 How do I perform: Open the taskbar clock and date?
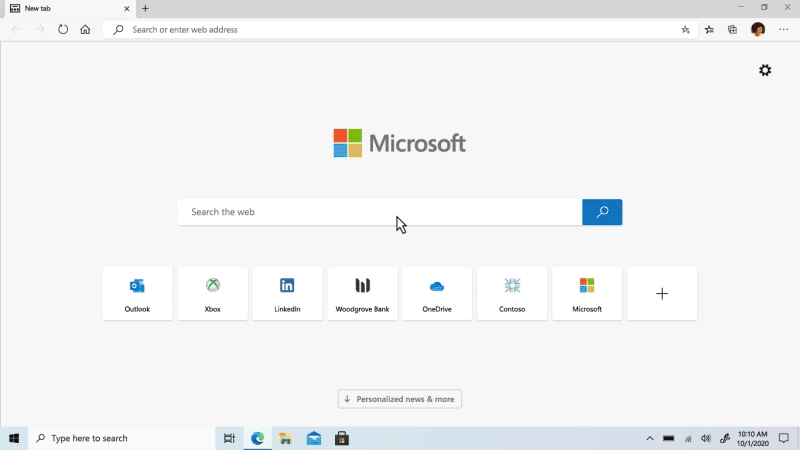coord(753,438)
